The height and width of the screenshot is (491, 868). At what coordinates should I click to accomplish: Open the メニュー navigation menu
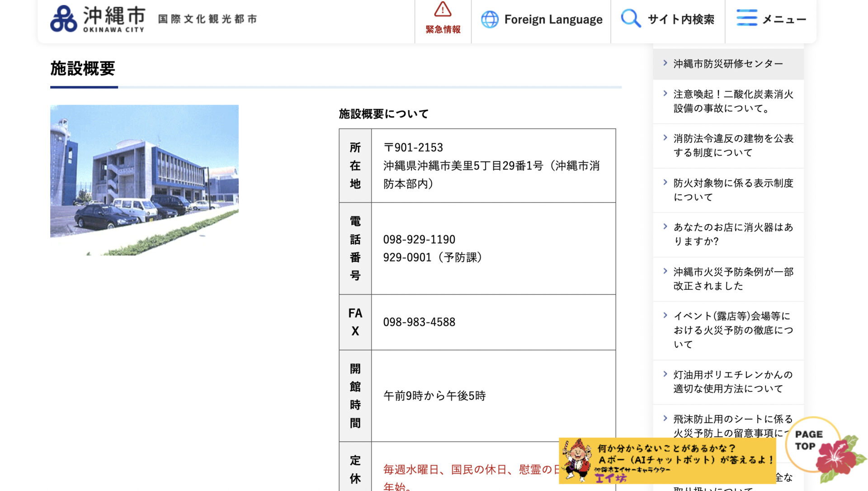pyautogui.click(x=784, y=19)
